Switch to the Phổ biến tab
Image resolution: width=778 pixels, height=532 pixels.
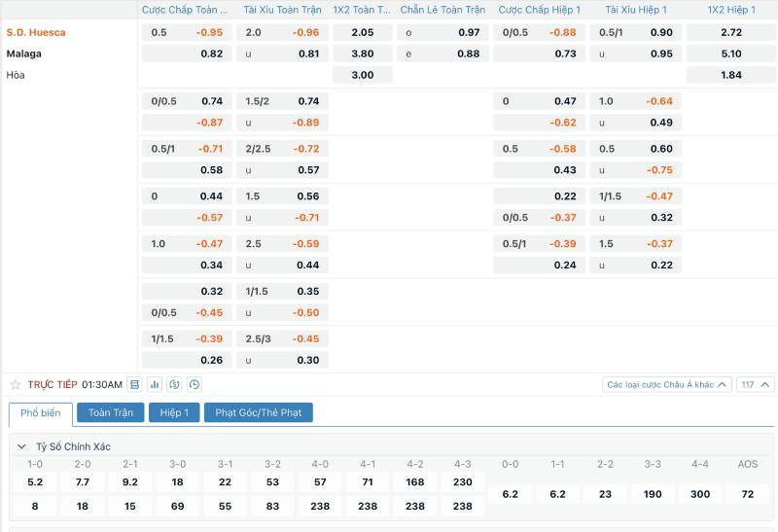tap(40, 412)
